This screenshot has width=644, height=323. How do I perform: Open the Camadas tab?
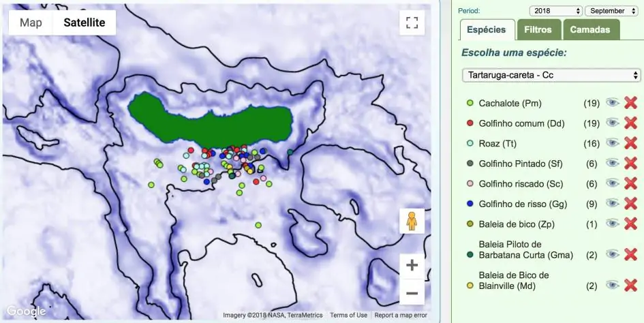point(590,30)
